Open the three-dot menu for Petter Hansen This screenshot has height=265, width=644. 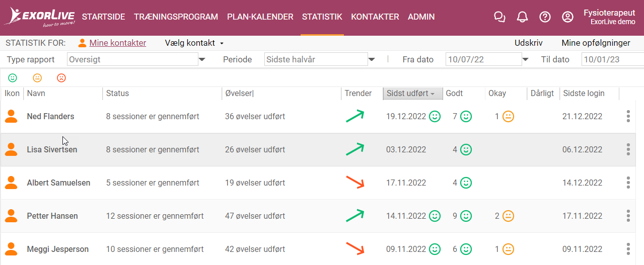(628, 216)
